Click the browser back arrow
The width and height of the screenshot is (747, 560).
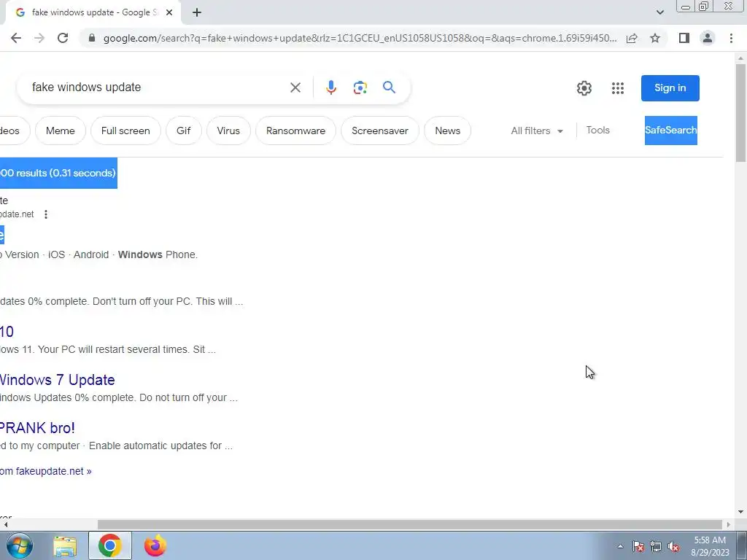pos(16,38)
